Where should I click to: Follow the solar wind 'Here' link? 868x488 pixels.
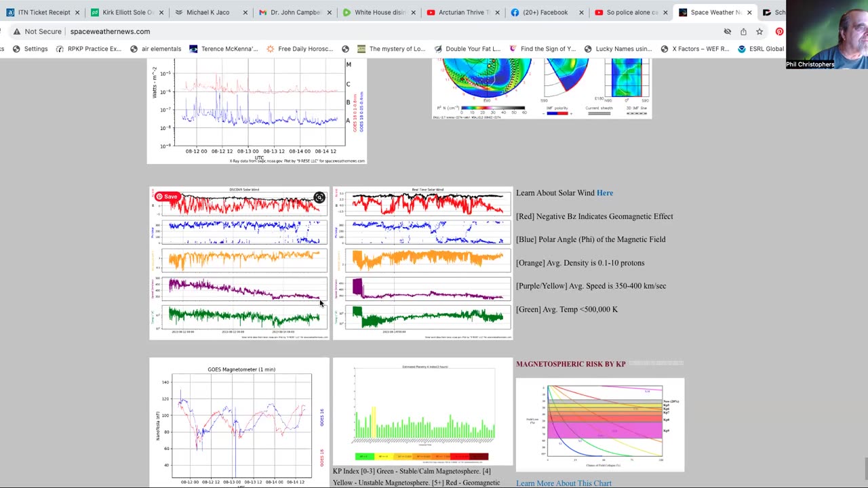click(605, 193)
